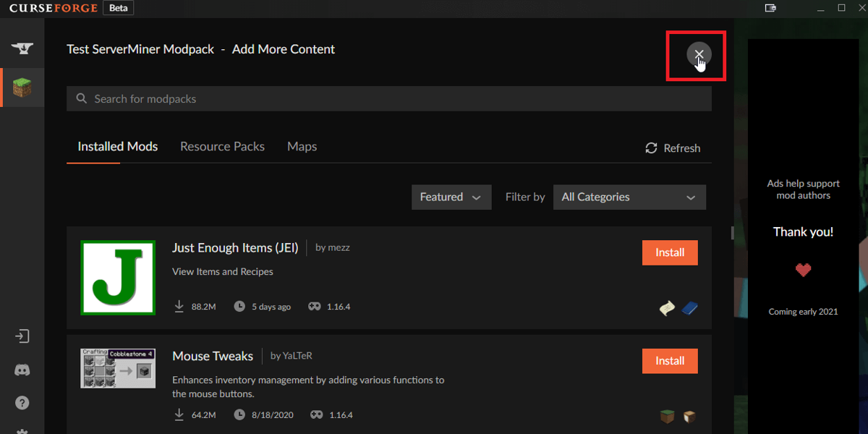This screenshot has height=434, width=868.
Task: Select the Minecraft grass block game icon
Action: 22,88
